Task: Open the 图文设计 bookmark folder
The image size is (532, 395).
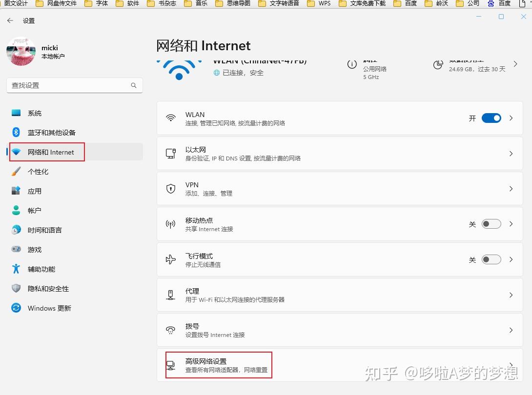Action: 16,3
